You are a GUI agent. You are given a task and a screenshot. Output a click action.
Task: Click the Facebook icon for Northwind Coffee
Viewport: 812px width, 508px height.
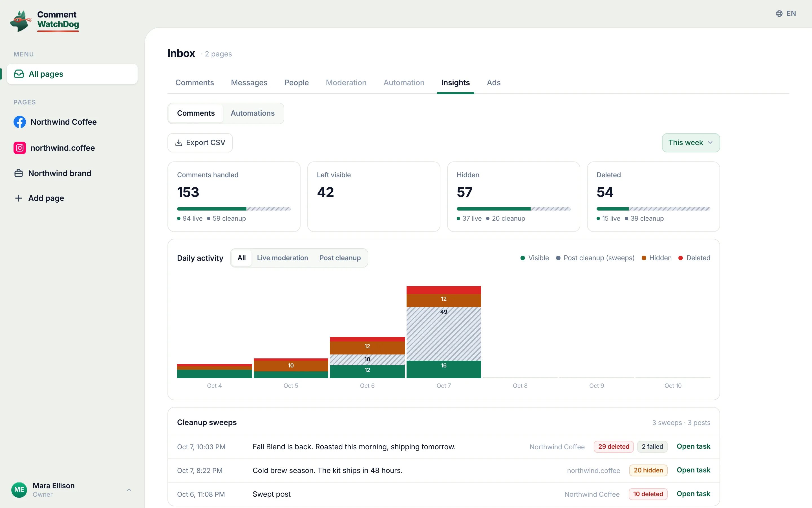[19, 122]
